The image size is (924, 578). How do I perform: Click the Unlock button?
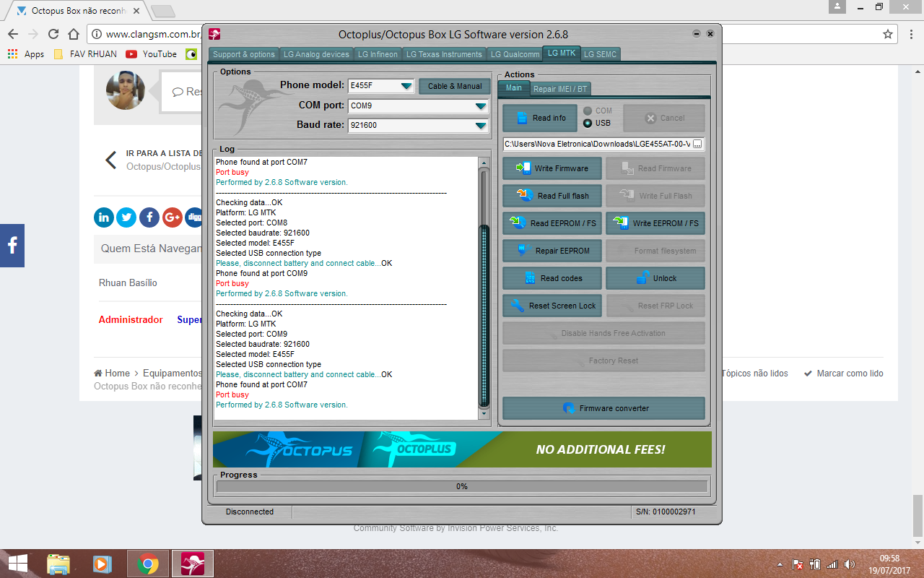coord(655,278)
